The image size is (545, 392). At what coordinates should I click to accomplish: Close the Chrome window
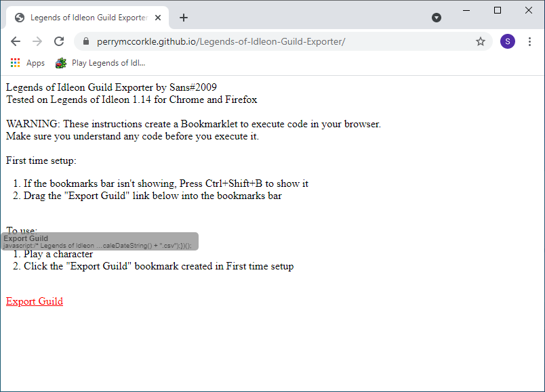(528, 10)
